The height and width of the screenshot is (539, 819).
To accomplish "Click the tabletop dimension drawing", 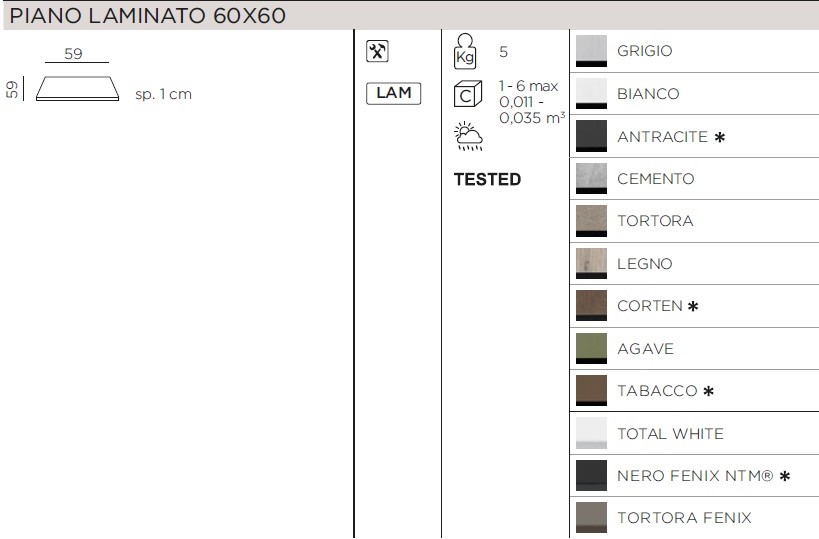I will (77, 89).
